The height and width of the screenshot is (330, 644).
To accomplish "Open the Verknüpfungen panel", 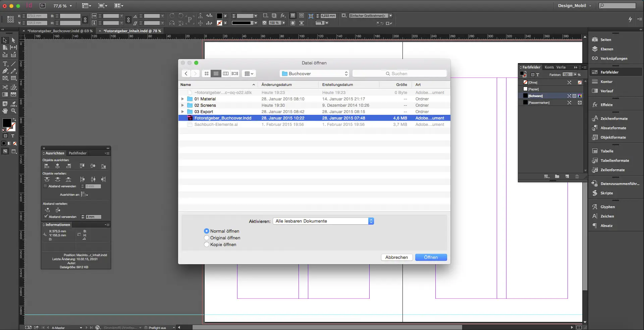I will click(x=609, y=58).
